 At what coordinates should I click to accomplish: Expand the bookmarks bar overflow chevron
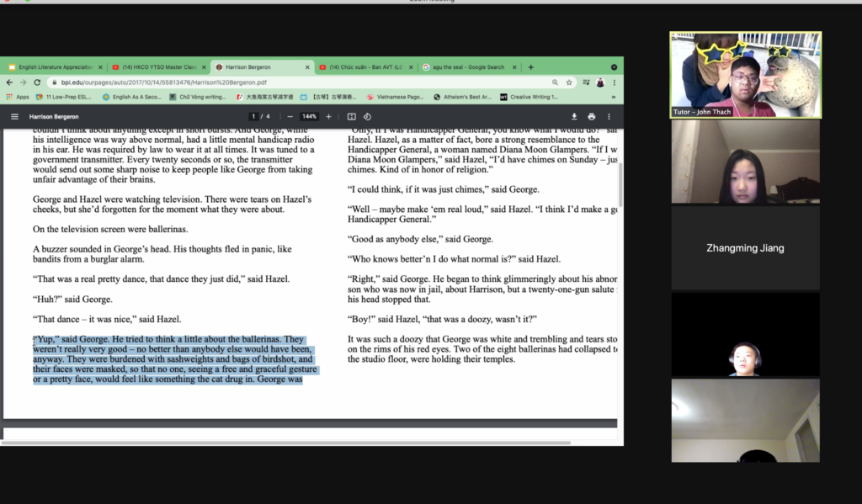614,98
